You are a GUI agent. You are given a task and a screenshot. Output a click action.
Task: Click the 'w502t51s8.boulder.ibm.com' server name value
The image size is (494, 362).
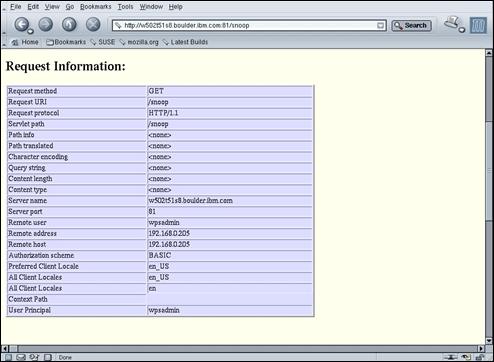pyautogui.click(x=190, y=201)
